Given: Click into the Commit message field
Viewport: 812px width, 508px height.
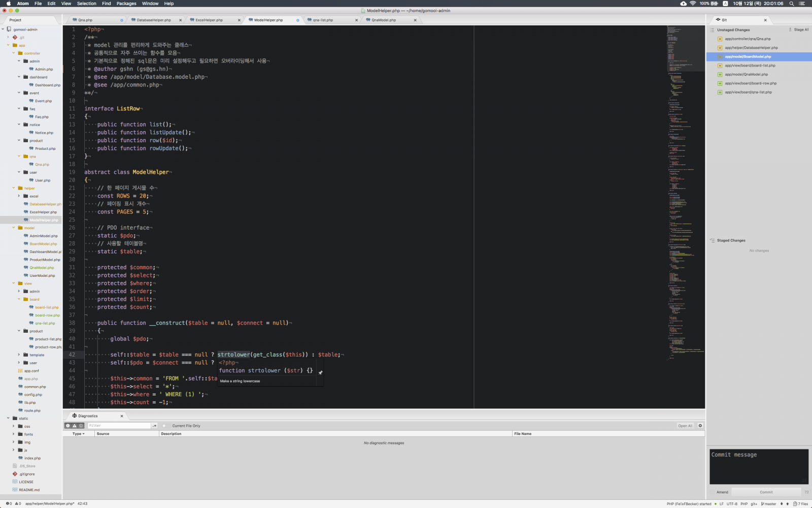Looking at the screenshot, I should pos(758,466).
